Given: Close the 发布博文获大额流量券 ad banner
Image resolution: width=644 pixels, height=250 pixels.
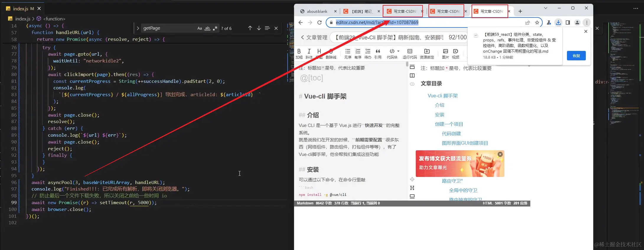Looking at the screenshot, I should 500,154.
